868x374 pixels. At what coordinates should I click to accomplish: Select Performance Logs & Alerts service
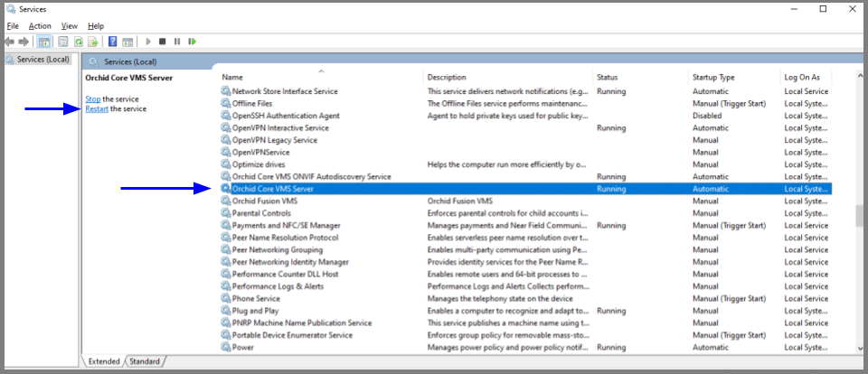(x=526, y=286)
